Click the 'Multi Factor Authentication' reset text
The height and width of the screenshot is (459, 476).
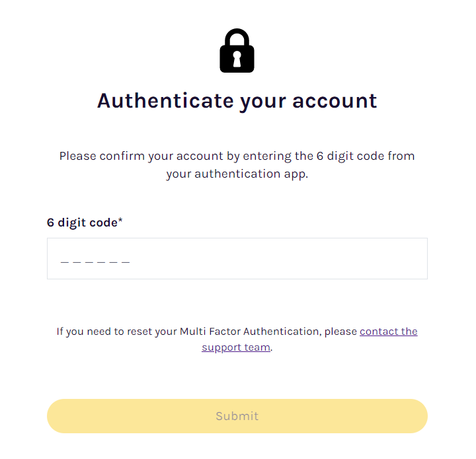pyautogui.click(x=249, y=332)
